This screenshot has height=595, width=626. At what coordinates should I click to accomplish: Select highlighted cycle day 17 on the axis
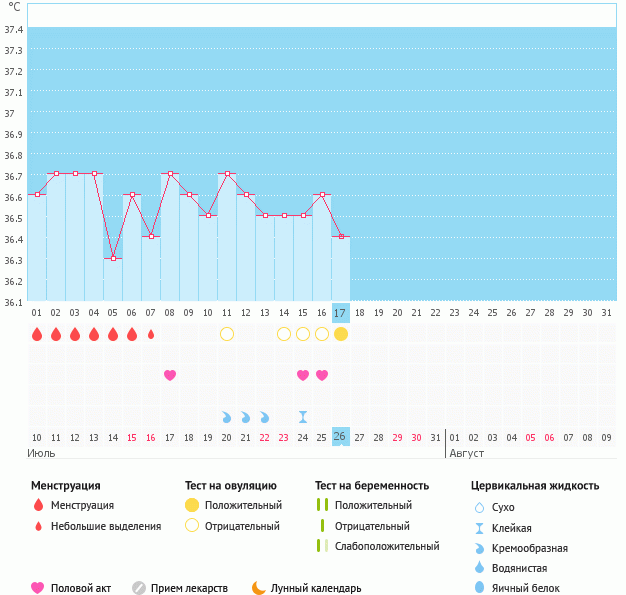coord(341,312)
